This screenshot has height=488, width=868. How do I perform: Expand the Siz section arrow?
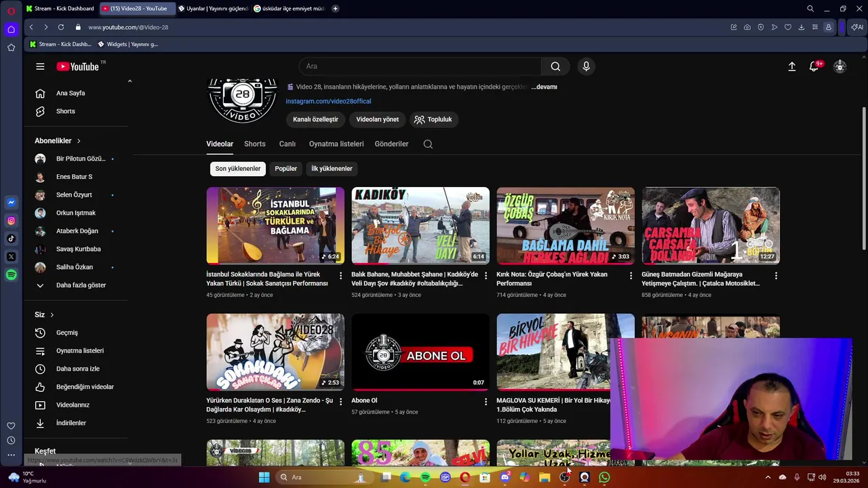52,314
